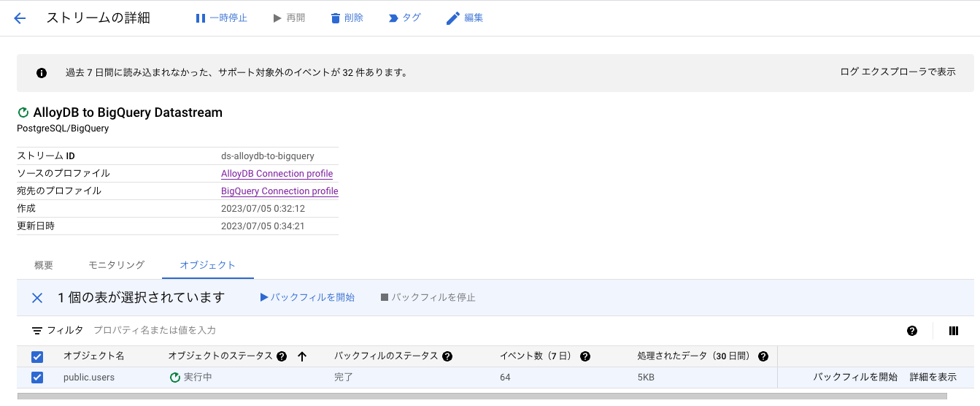Click the info icon in the notice banner
Viewport: 980px width, 406px height.
pos(42,73)
